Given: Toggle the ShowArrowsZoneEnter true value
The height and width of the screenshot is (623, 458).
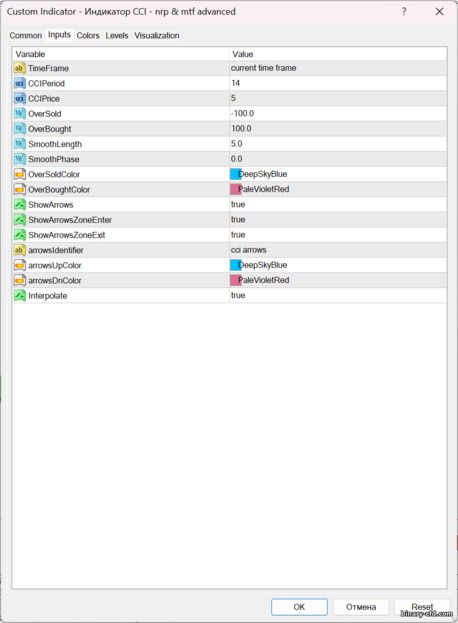Looking at the screenshot, I should pyautogui.click(x=338, y=220).
